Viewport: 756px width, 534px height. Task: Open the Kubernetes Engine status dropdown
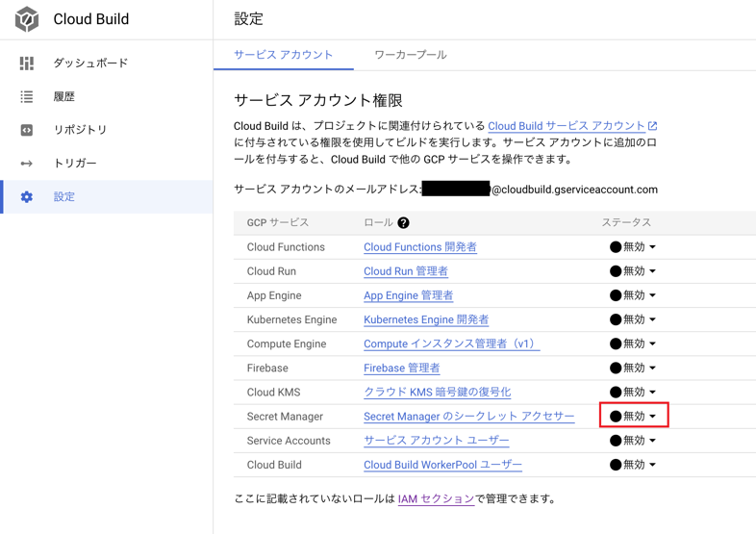(633, 319)
